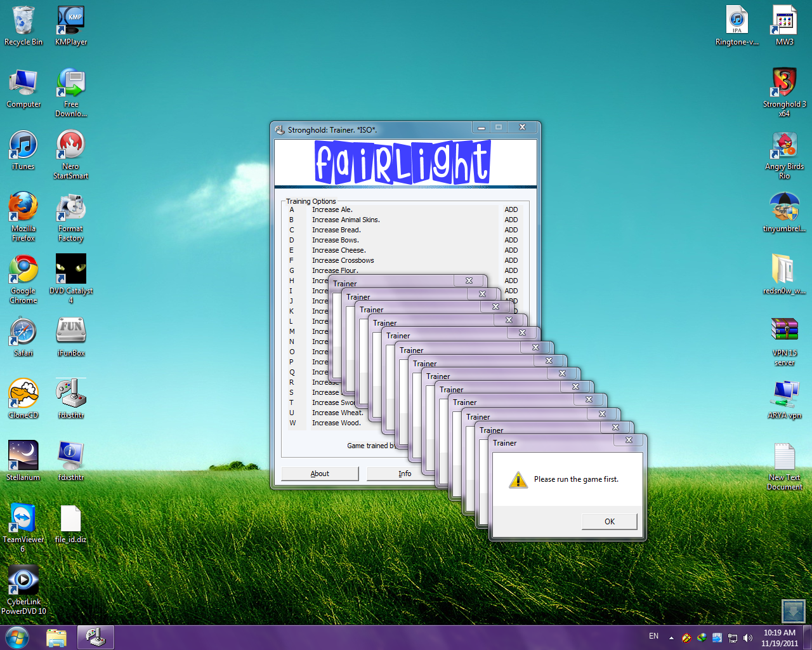Select the fdxsthtr joystick icon
Viewport: 812px width, 650px height.
71,399
